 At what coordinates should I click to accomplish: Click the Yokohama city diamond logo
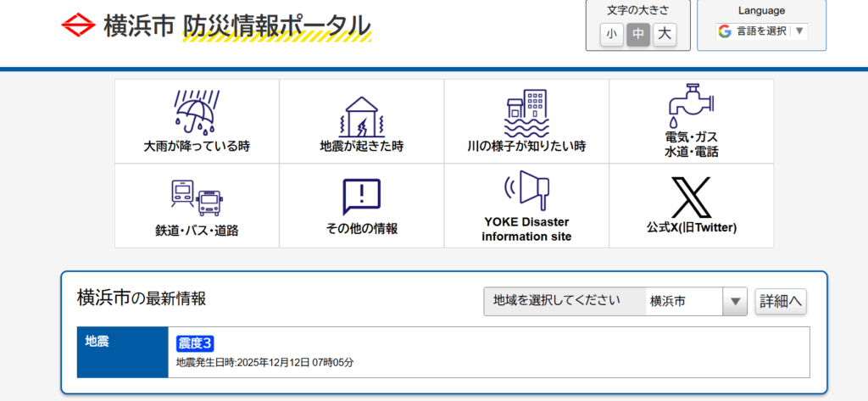78,25
